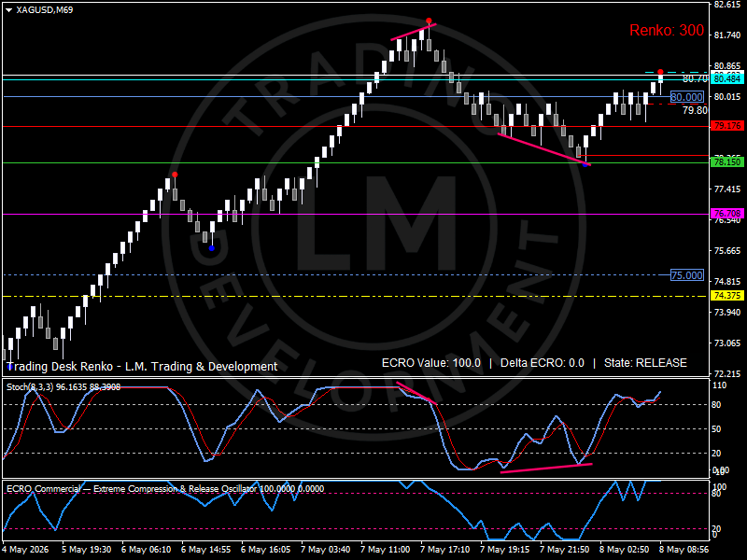The image size is (747, 560).
Task: Click the red dot above the latest candle
Action: [x=660, y=72]
